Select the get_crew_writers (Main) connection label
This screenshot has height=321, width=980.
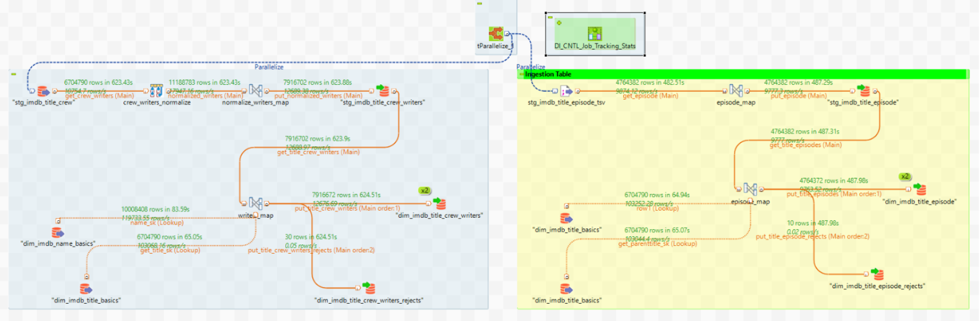pyautogui.click(x=99, y=95)
